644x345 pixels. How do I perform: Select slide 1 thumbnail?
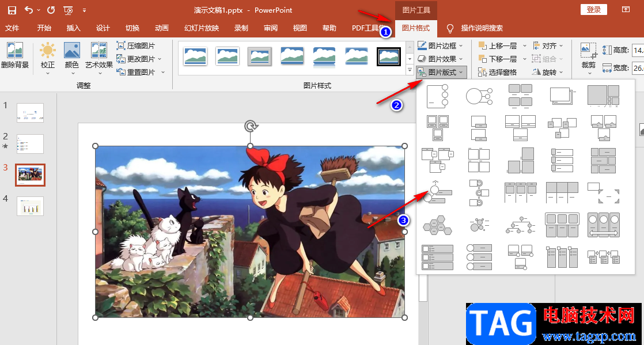tap(30, 112)
